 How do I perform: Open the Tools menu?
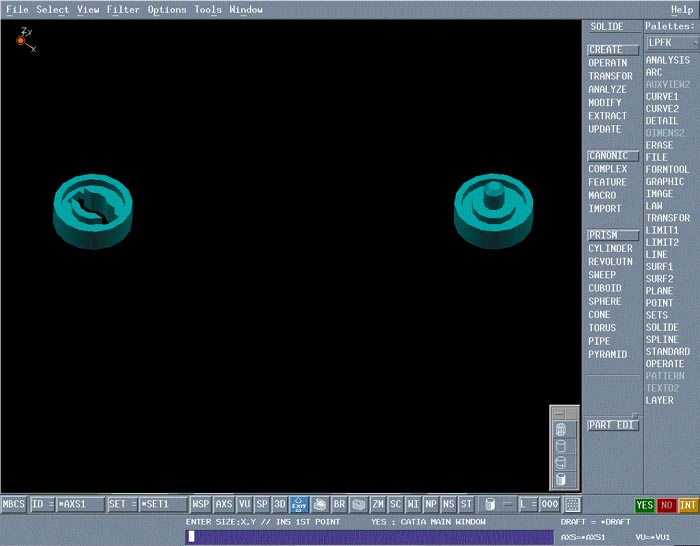208,10
